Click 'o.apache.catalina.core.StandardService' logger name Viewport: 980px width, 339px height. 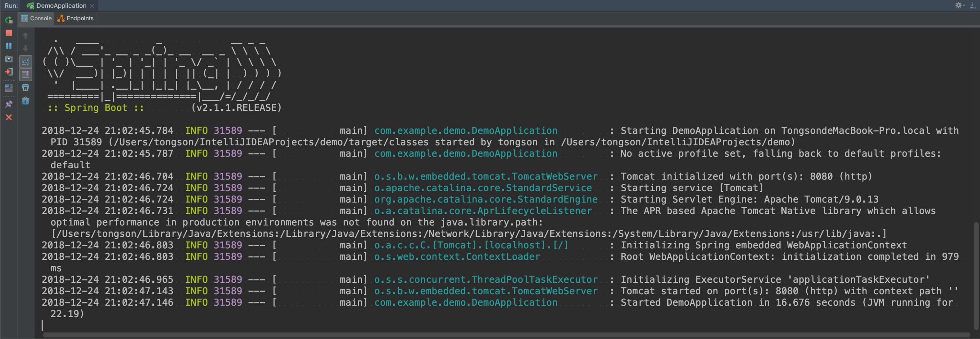point(483,188)
